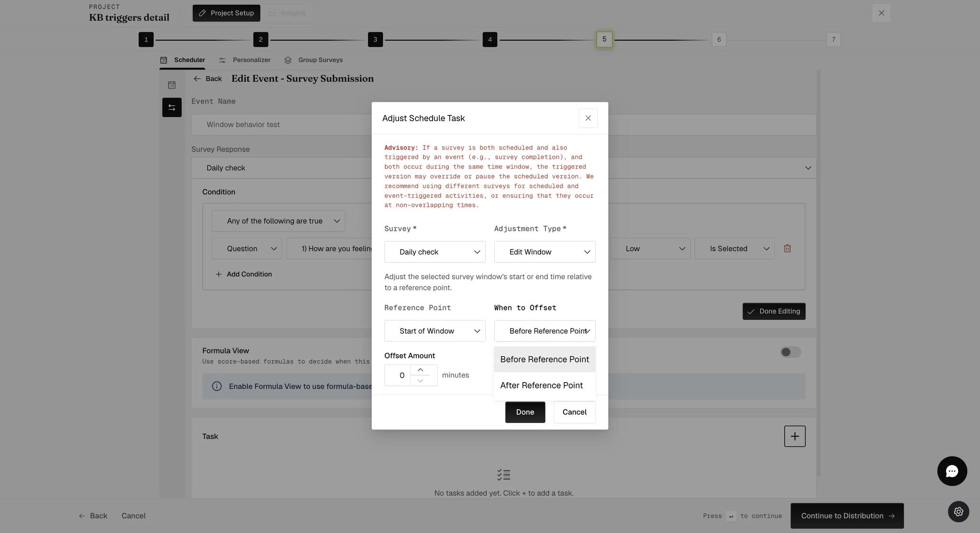Viewport: 980px width, 533px height.
Task: Open Project Setup mode
Action: [x=226, y=13]
